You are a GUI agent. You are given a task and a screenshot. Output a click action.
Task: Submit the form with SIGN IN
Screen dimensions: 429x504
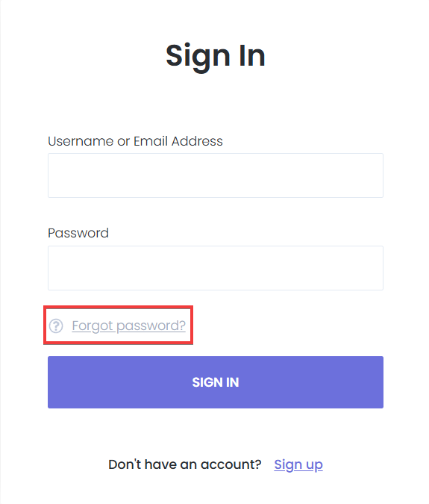pos(216,382)
